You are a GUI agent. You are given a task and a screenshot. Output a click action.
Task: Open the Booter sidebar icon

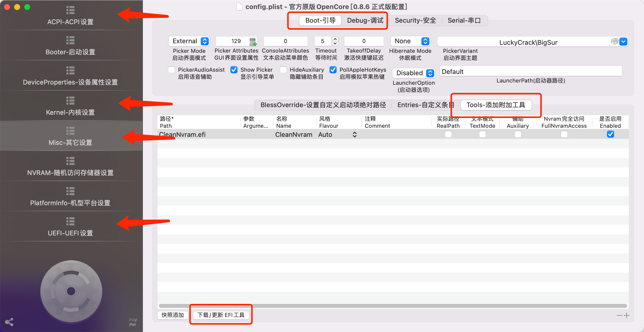(x=70, y=41)
